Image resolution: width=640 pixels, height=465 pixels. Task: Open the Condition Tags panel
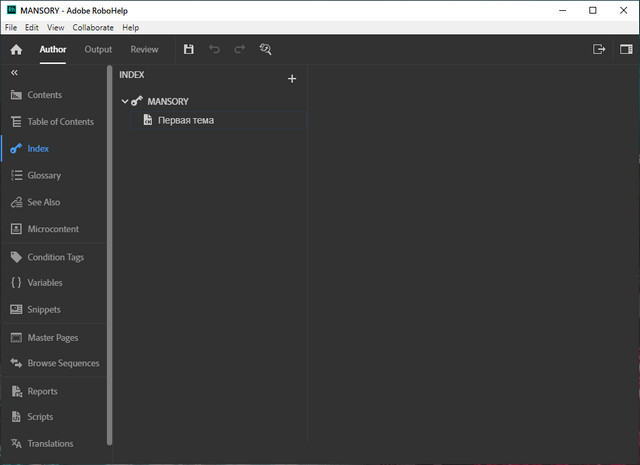click(x=56, y=257)
